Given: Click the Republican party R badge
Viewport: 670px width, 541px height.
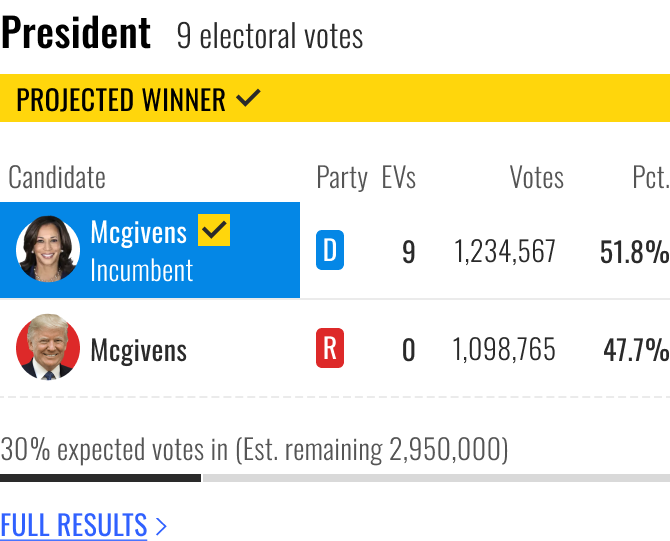Looking at the screenshot, I should coord(330,348).
